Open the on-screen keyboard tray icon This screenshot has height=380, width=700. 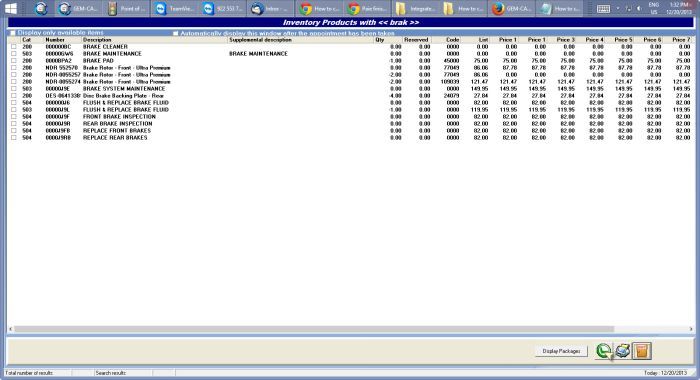tap(603, 9)
